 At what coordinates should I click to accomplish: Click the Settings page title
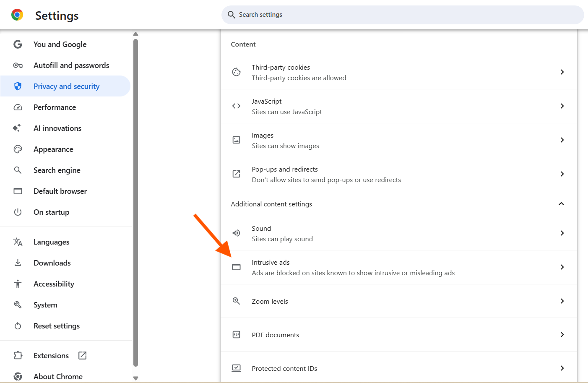click(x=57, y=16)
